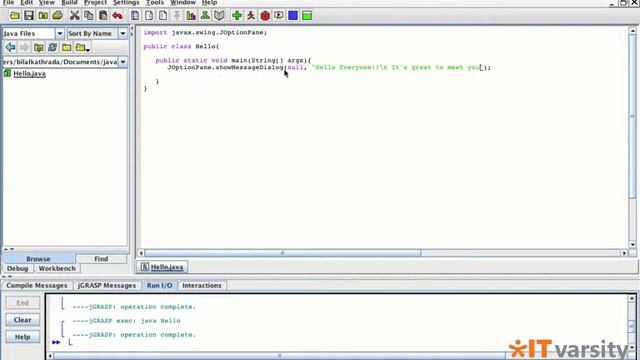The height and width of the screenshot is (360, 640).
Task: Select the Run I/O tab
Action: pos(160,285)
